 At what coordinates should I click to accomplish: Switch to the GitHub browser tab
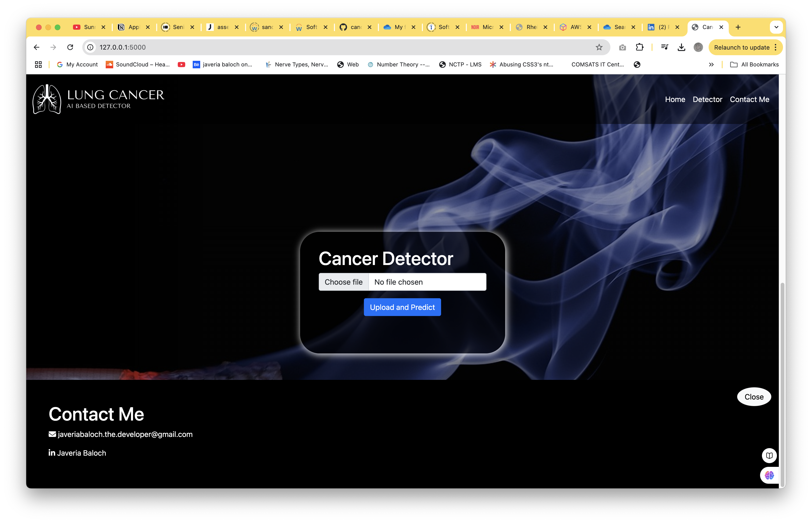(x=351, y=27)
